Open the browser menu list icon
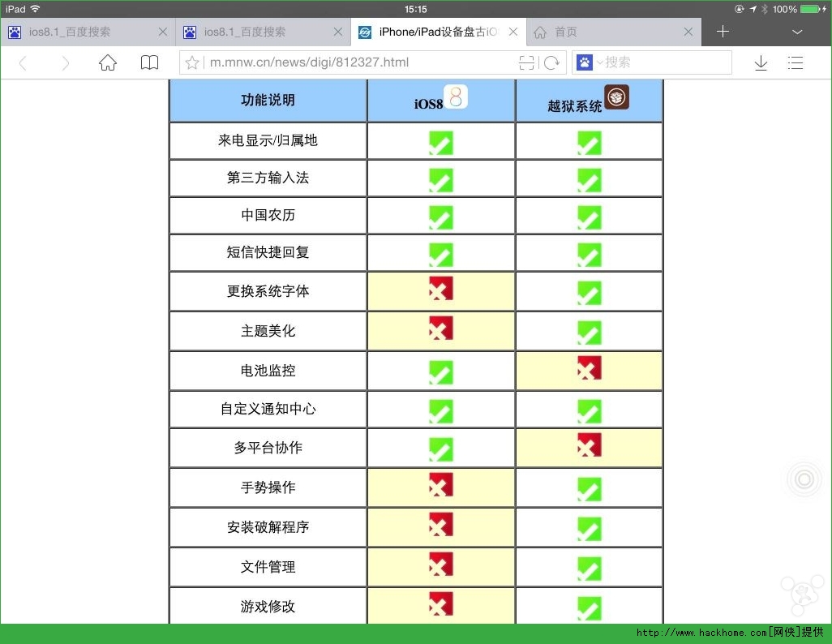Screen dimensions: 832x644 coord(795,62)
